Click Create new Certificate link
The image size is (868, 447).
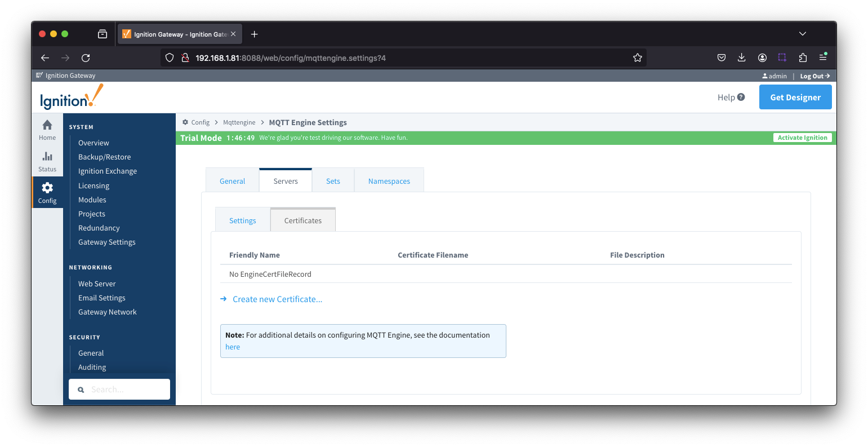277,299
